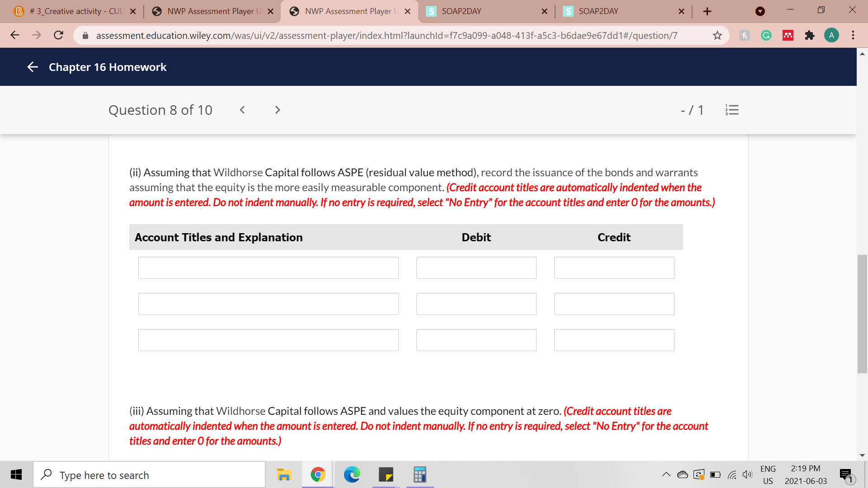Click third row Credit amount field

tap(614, 340)
